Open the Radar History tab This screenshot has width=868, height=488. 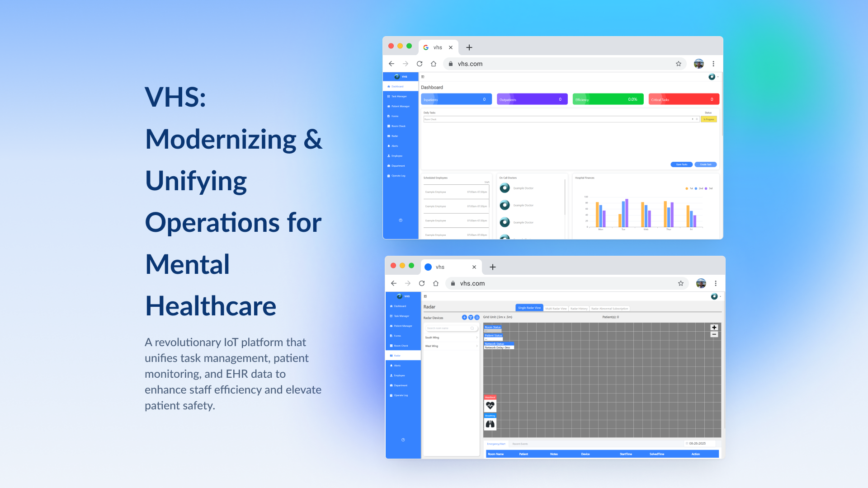[x=579, y=309]
